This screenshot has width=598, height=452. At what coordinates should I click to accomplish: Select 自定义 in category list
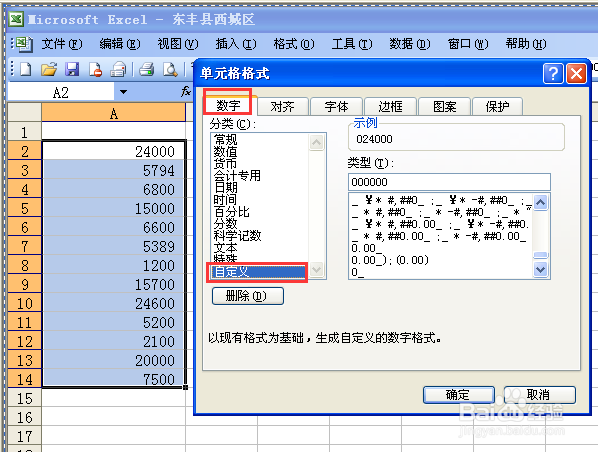click(x=259, y=272)
